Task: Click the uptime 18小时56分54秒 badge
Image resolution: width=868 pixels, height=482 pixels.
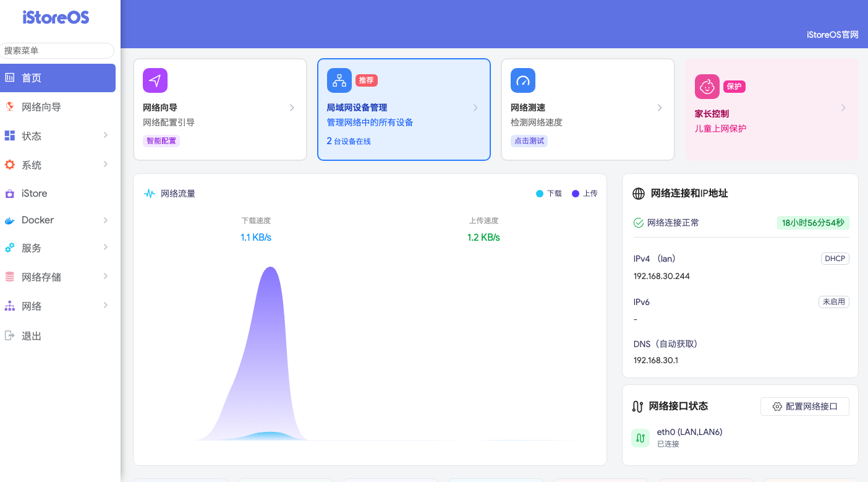Action: tap(813, 223)
